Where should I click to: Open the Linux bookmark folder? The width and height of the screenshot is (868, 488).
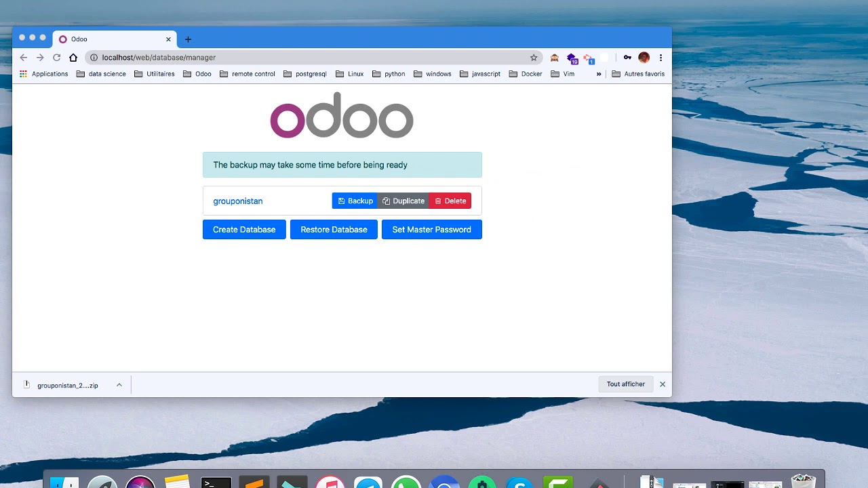pos(350,74)
